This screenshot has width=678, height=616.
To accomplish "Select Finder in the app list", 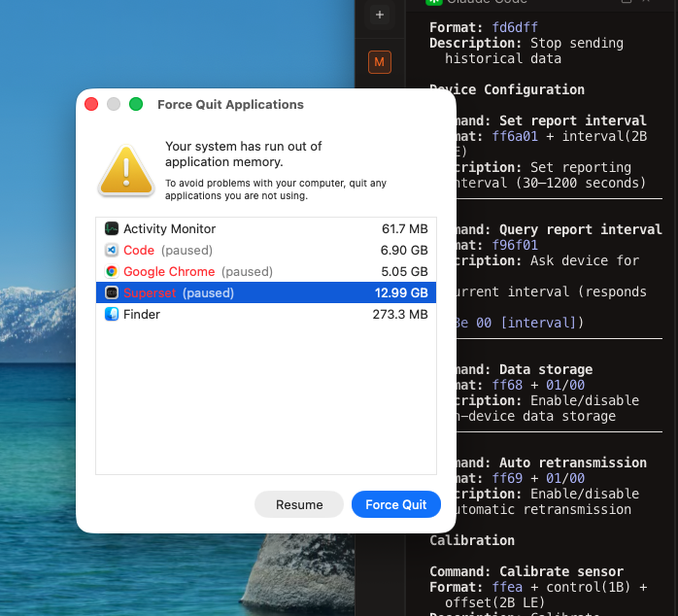I will (x=266, y=314).
